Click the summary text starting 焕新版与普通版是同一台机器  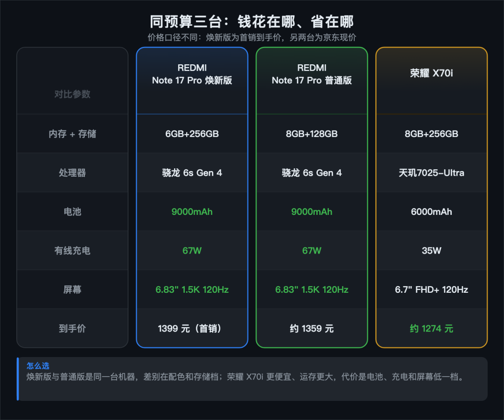pos(246,377)
